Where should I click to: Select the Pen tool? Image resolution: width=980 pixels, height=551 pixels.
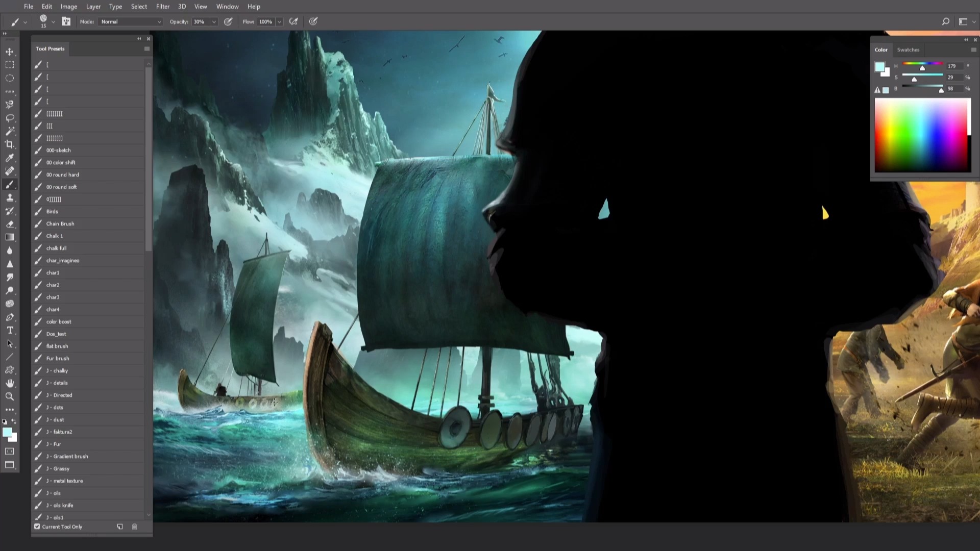coord(10,317)
